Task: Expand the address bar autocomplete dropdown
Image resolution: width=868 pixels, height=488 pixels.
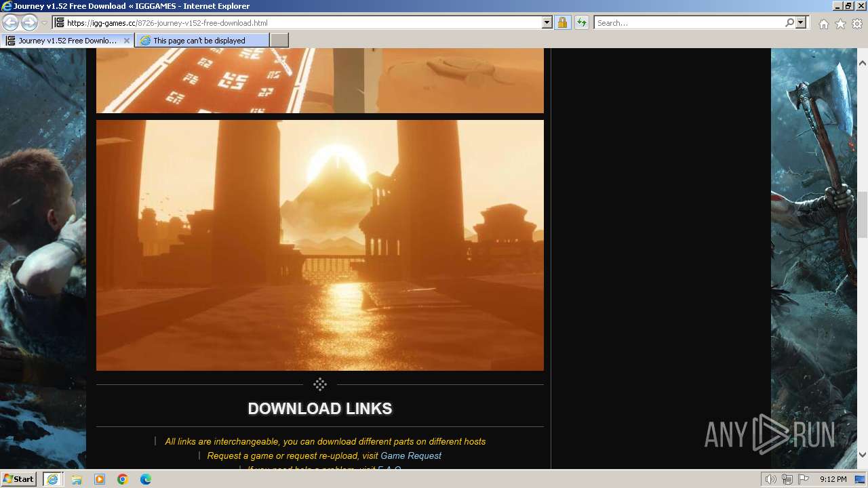Action: 547,22
